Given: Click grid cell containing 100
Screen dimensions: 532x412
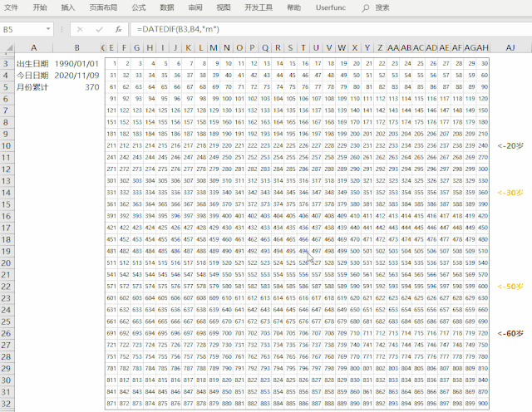Looking at the screenshot, I should [x=227, y=99].
